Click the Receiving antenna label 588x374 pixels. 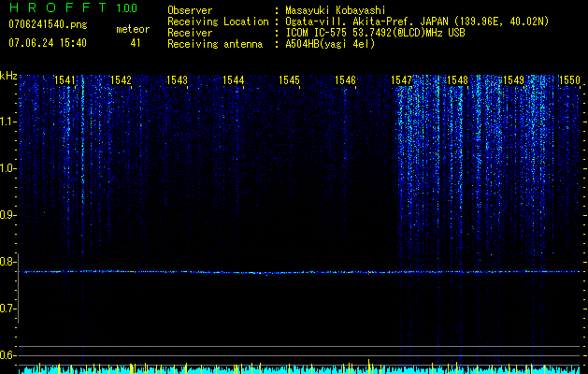(x=215, y=44)
